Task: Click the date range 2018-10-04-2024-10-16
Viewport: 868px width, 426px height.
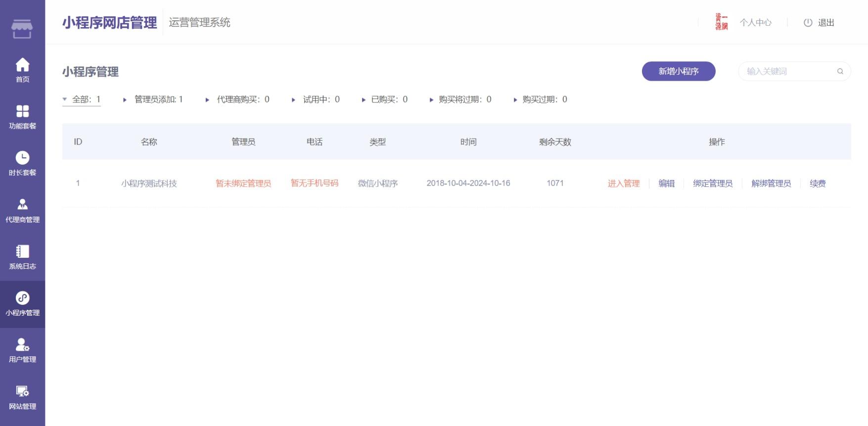Action: (468, 183)
